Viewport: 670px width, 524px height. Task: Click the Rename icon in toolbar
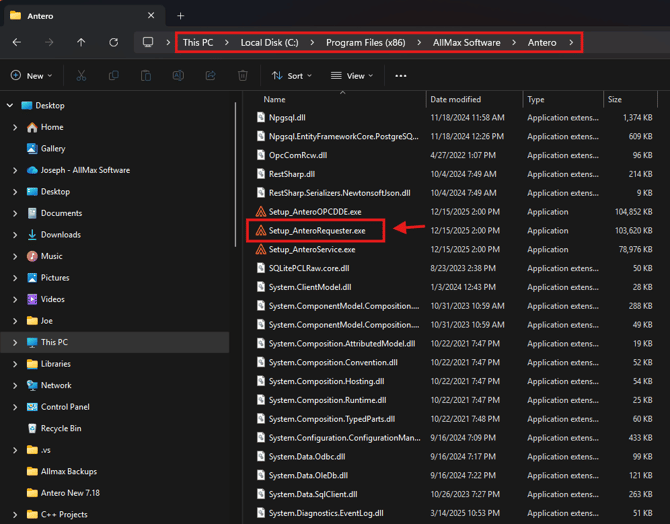pyautogui.click(x=178, y=76)
